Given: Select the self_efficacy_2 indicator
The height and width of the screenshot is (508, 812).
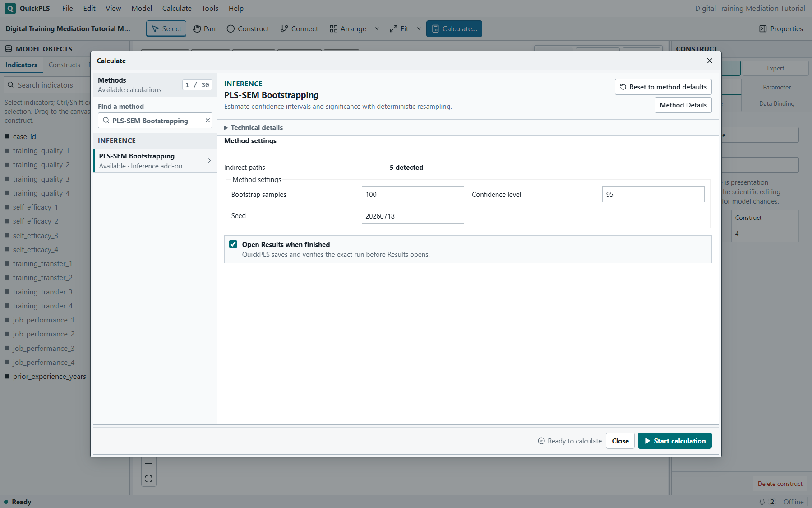Looking at the screenshot, I should [x=35, y=221].
